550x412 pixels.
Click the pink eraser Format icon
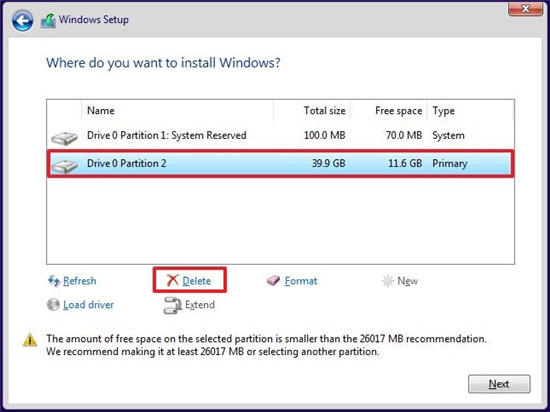(x=273, y=281)
